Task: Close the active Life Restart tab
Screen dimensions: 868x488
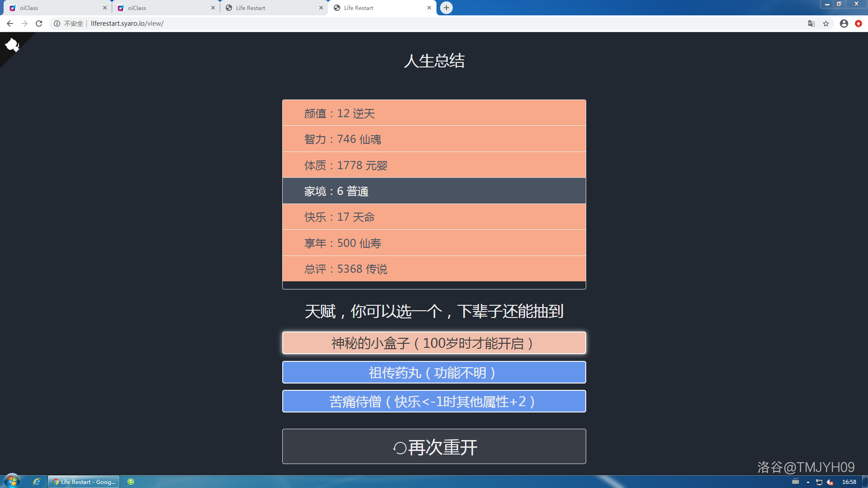Action: point(429,8)
